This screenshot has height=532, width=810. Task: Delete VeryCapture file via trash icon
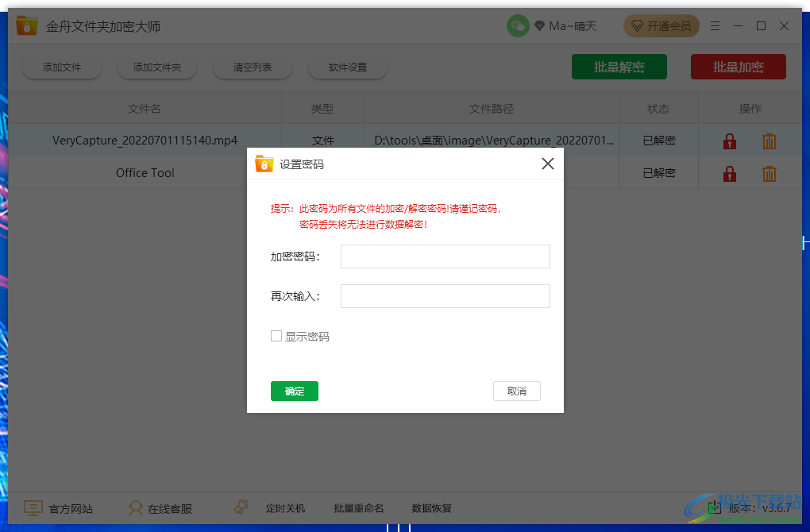pos(769,141)
